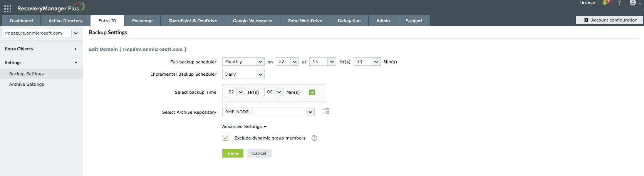644x176 pixels.
Task: Open Archive Settings in the sidebar
Action: (x=27, y=84)
